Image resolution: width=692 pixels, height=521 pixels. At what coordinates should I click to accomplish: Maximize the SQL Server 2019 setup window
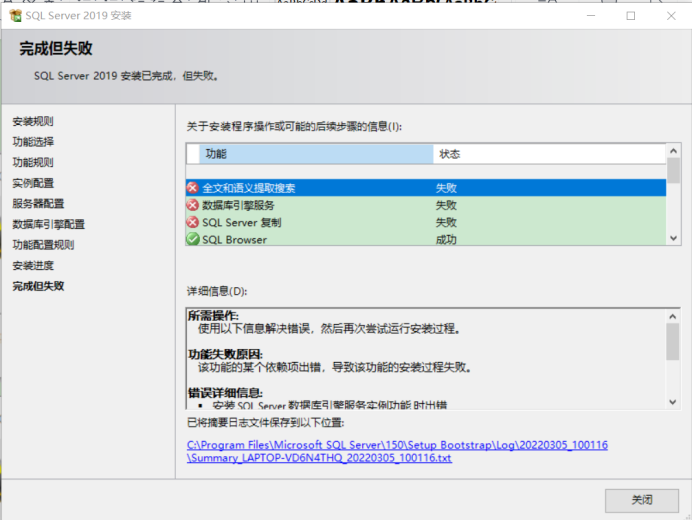tap(631, 15)
